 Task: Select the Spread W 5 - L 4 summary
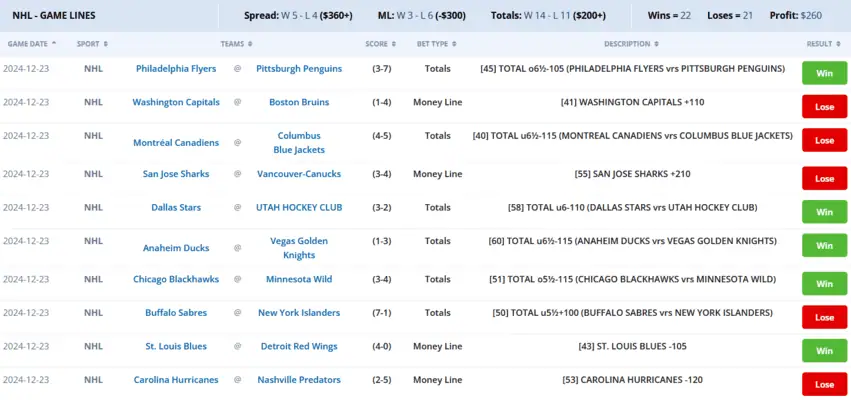click(x=298, y=16)
